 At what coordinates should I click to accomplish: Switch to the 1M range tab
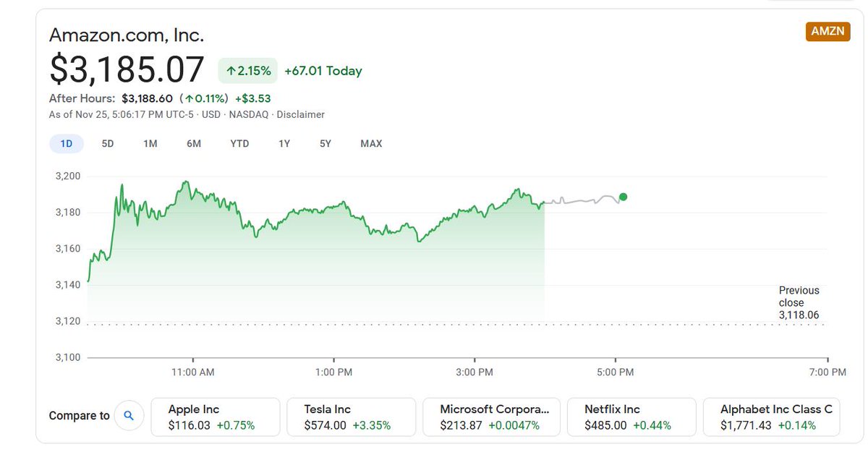(150, 143)
